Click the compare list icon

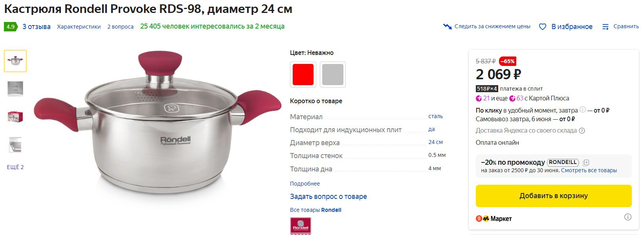click(605, 27)
